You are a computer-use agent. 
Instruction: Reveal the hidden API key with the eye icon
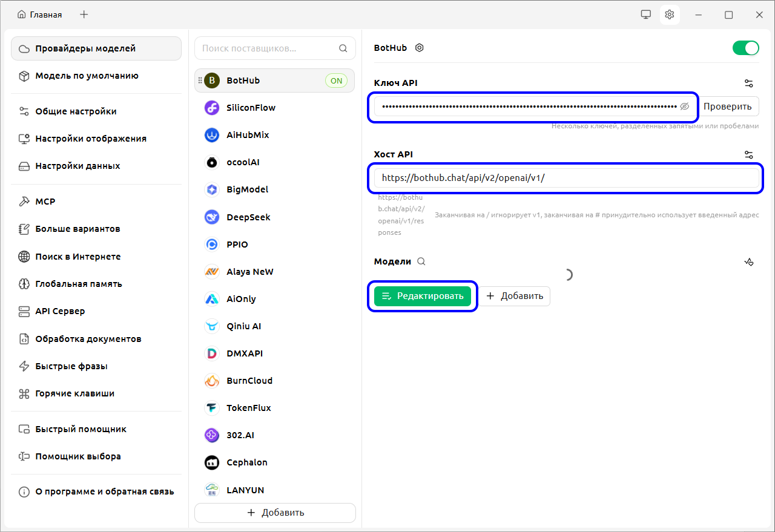684,106
